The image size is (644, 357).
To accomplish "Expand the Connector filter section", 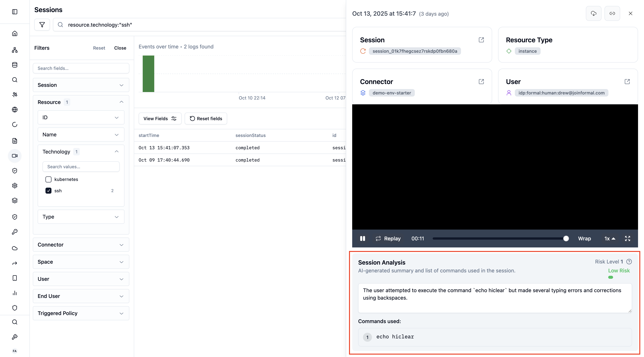I will click(81, 245).
